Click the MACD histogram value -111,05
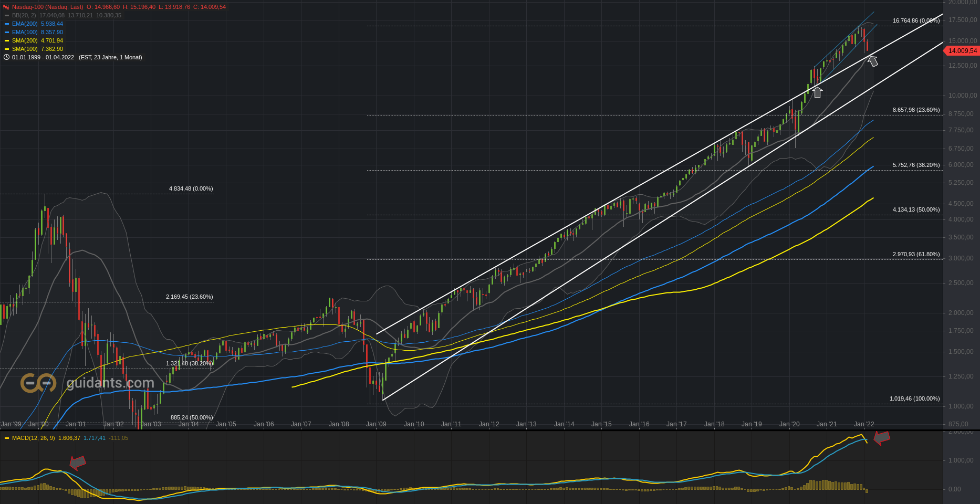 click(x=118, y=438)
